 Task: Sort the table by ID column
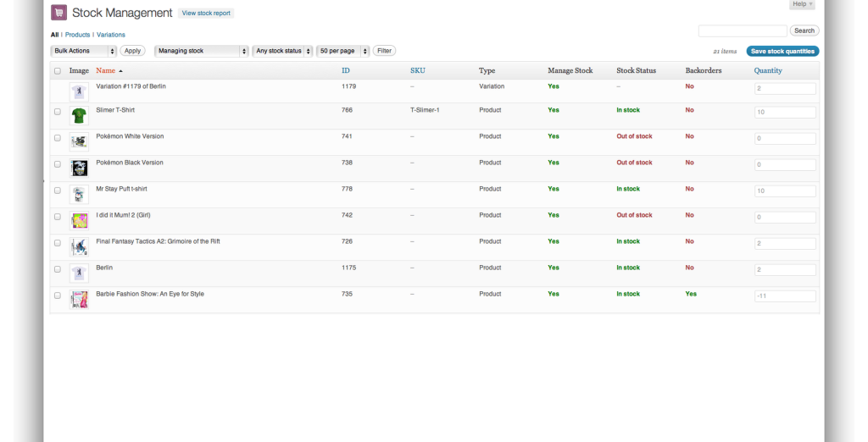pos(346,71)
